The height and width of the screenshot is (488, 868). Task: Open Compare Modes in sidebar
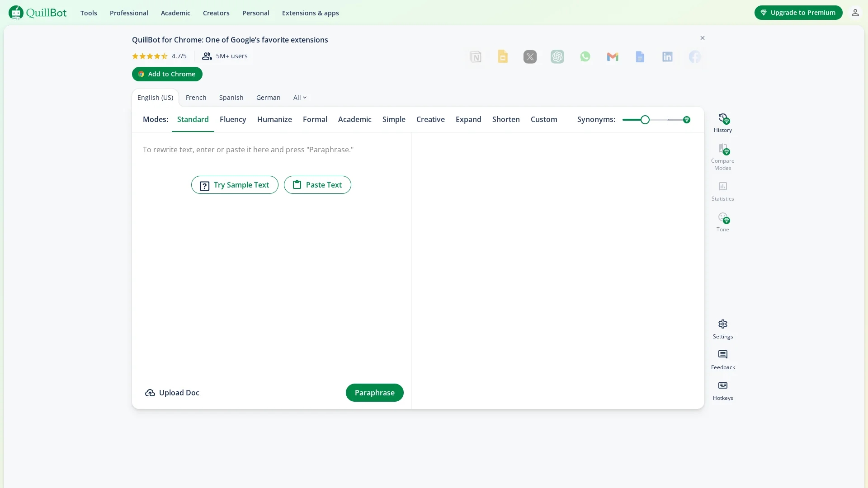(722, 157)
